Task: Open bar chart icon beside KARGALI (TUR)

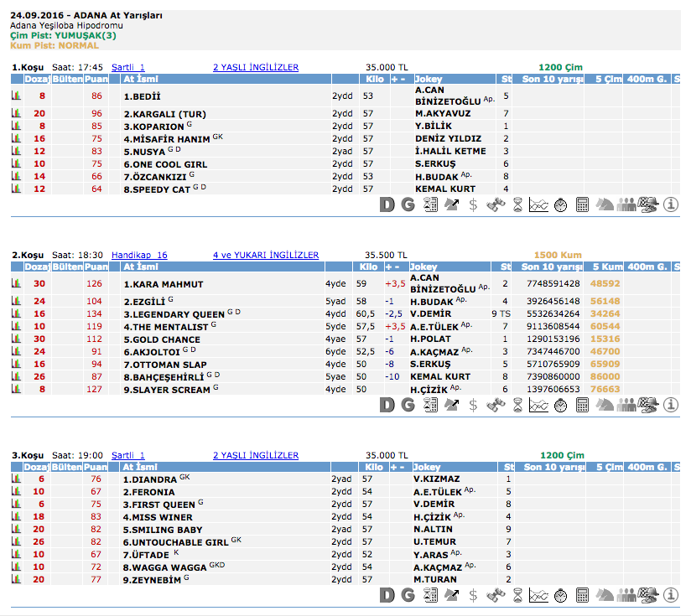Action: tap(15, 113)
